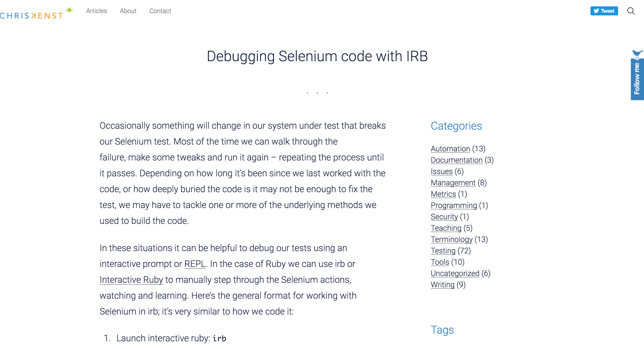Browse the Testing category
Viewport: 644px width, 349px height.
click(443, 251)
